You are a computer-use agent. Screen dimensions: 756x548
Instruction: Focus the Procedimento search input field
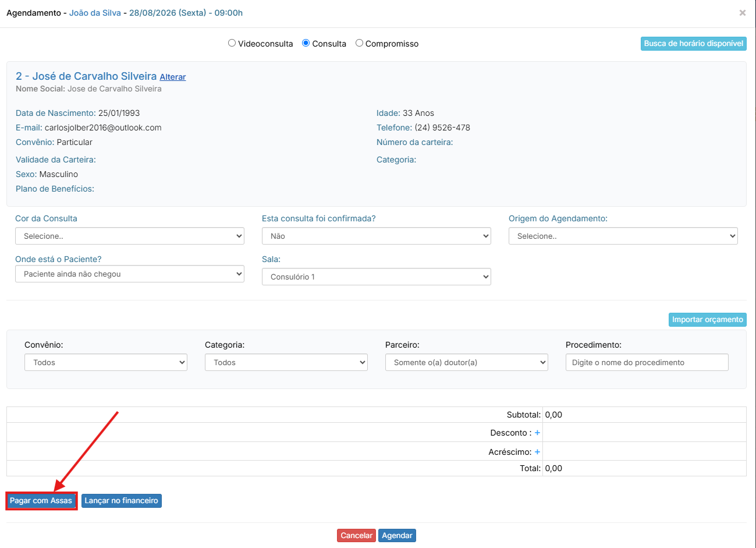[647, 362]
